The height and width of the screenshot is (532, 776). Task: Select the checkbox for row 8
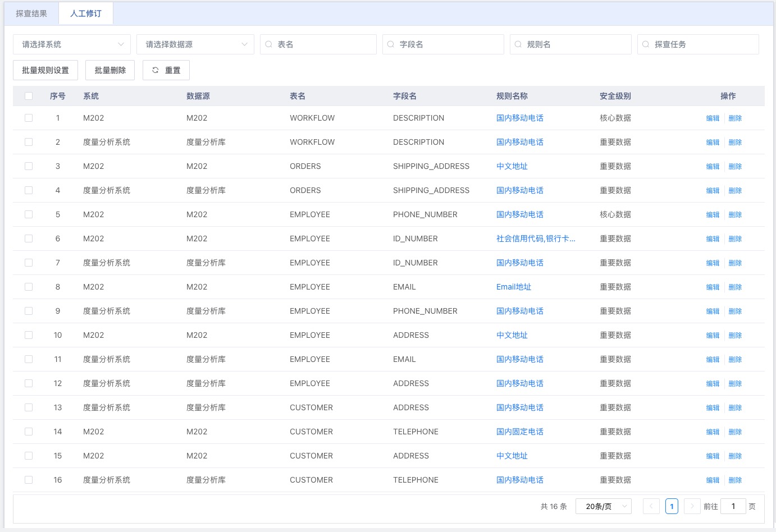(x=29, y=287)
